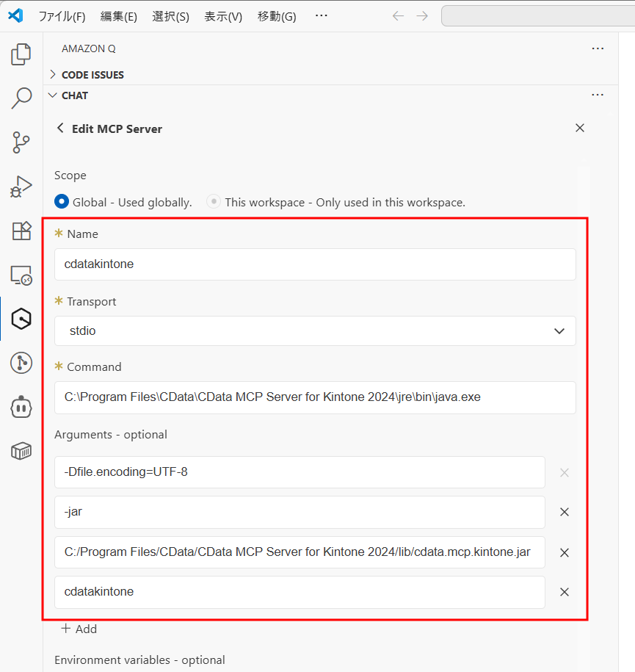Click the Scope label
Screen dimensions: 635x672
pos(70,176)
